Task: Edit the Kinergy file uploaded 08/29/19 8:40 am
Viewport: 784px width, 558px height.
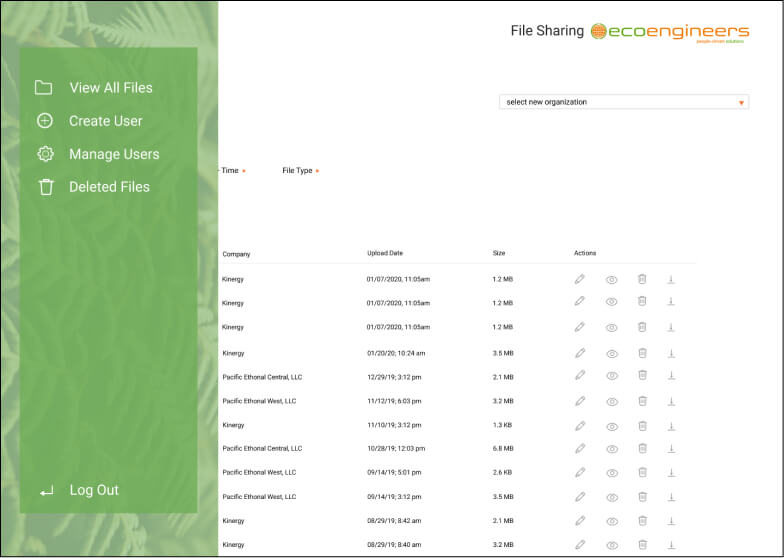Action: 580,544
